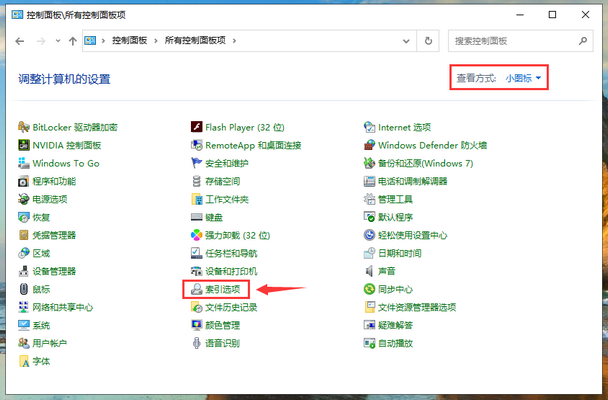The width and height of the screenshot is (608, 400).
Task: Open the 网络和共享中心 link
Action: tap(62, 307)
